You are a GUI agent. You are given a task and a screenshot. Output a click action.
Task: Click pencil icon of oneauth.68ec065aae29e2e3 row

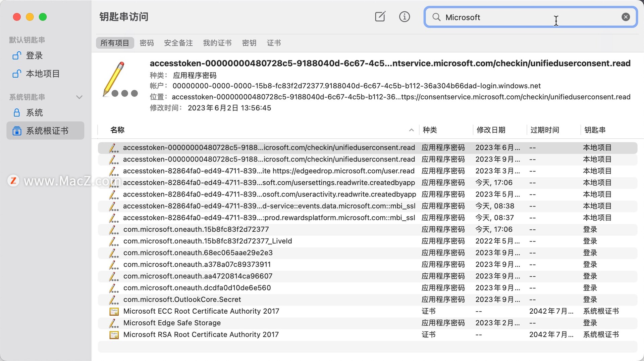[114, 253]
